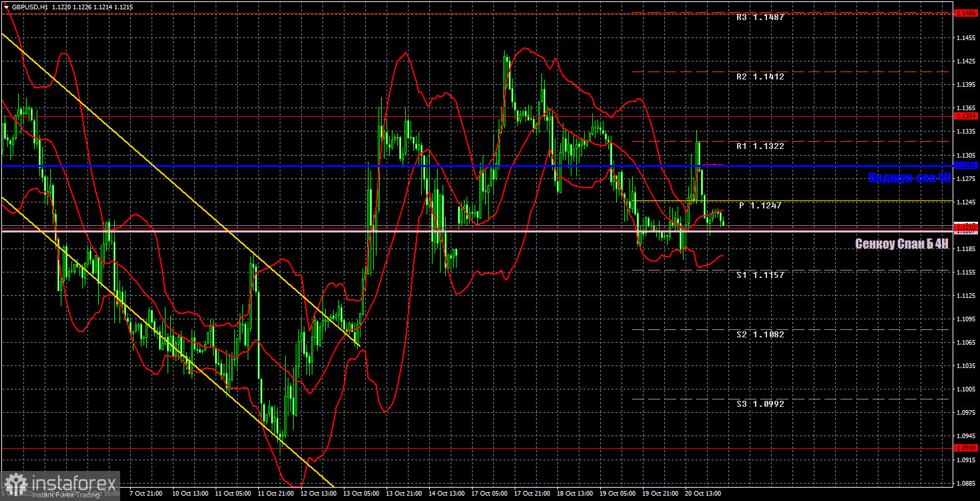Click the Сенкоу Спан Б 4H label
This screenshot has height=501, width=980.
click(902, 244)
